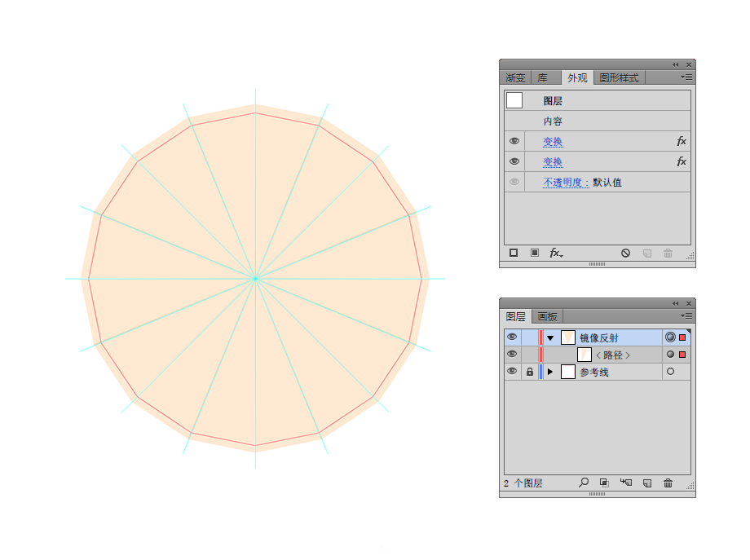Open the fx add effect menu
The image size is (750, 560).
pyautogui.click(x=556, y=253)
